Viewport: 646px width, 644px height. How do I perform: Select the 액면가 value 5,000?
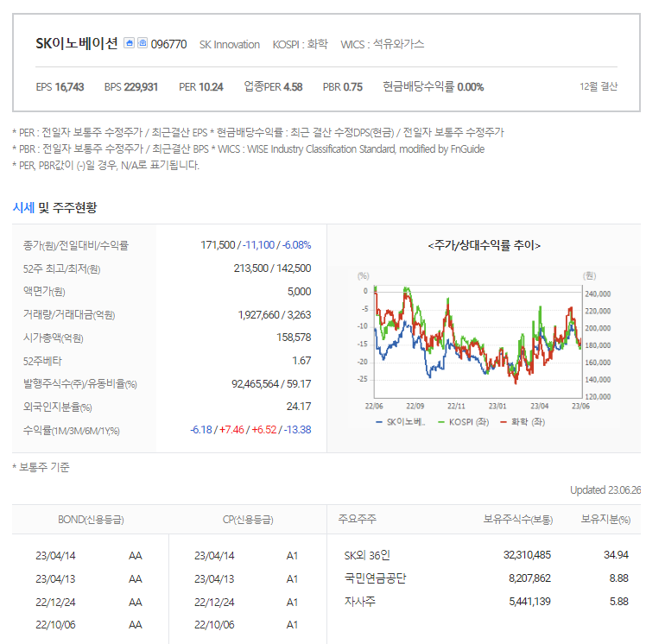tap(299, 292)
